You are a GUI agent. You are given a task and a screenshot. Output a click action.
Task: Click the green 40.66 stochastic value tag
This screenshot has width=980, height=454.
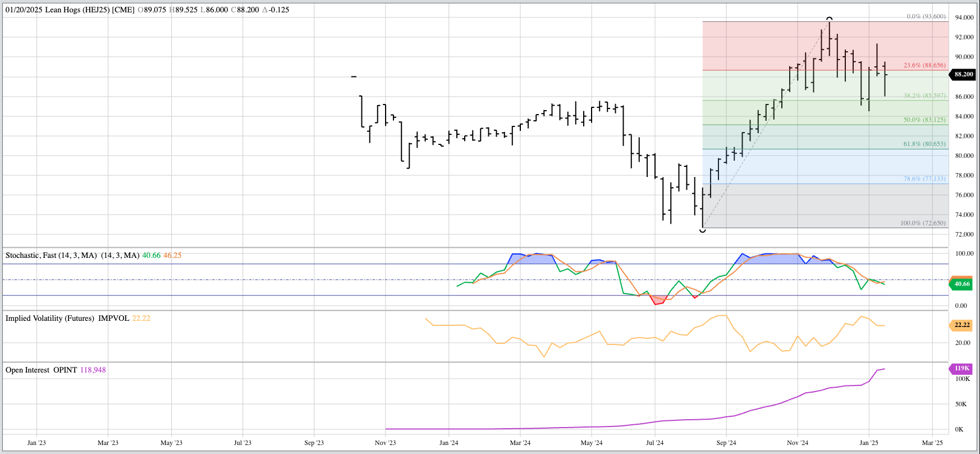[x=962, y=284]
